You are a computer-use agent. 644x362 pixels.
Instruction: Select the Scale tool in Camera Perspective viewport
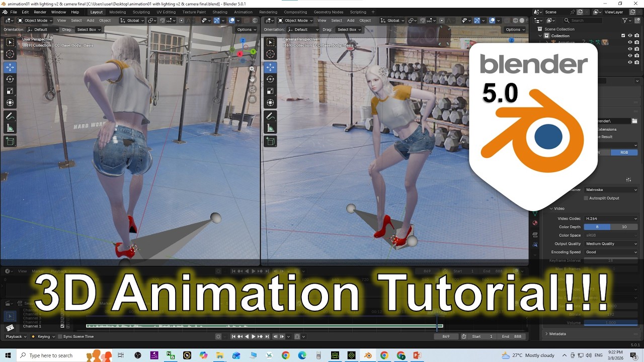coord(270,91)
